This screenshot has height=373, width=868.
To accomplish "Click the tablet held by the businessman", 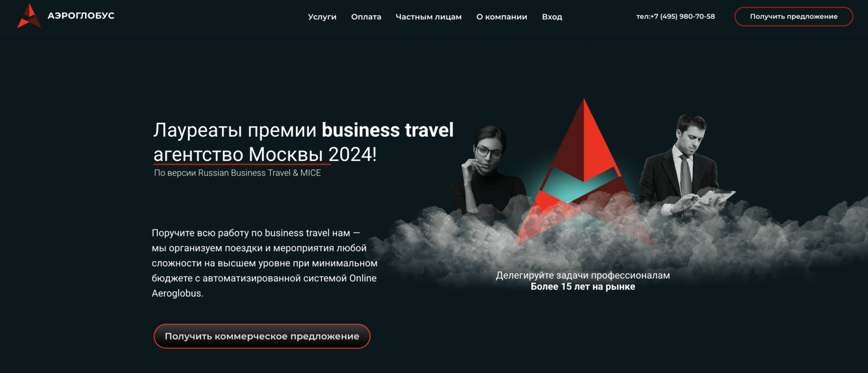I will [x=716, y=198].
